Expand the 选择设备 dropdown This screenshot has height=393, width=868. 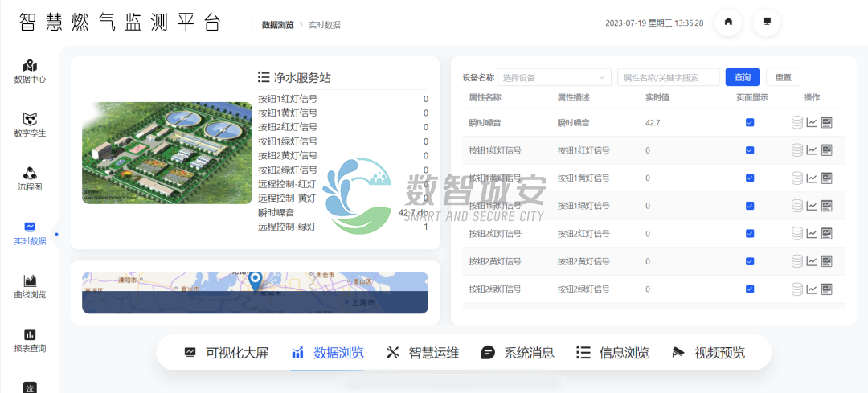(x=555, y=78)
